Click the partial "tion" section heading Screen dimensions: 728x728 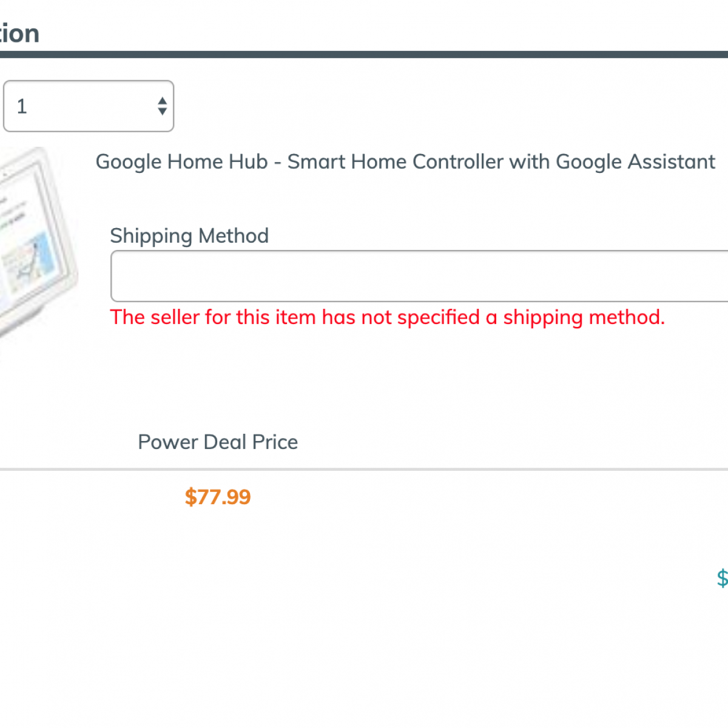tap(19, 33)
